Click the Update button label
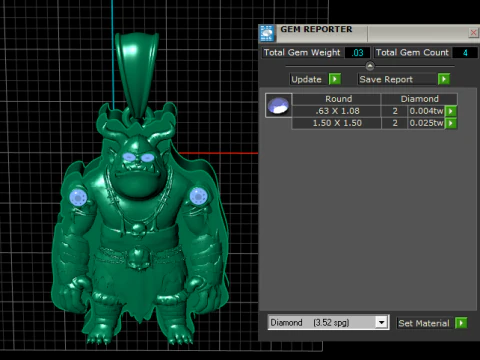This screenshot has width=480, height=360. pos(307,79)
